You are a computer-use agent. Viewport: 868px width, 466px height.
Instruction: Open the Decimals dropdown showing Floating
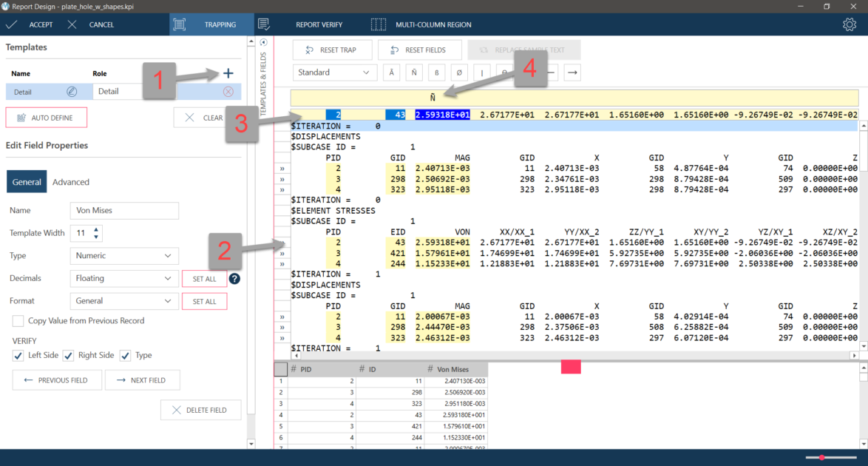123,279
